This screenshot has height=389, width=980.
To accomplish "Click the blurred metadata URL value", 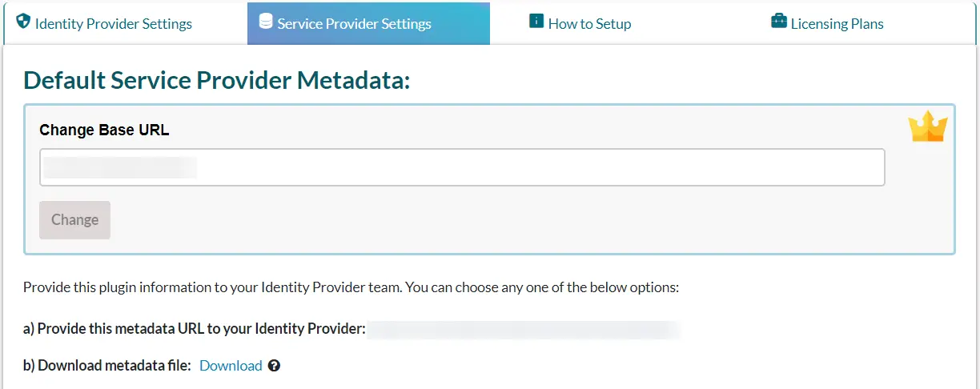I will coord(523,329).
